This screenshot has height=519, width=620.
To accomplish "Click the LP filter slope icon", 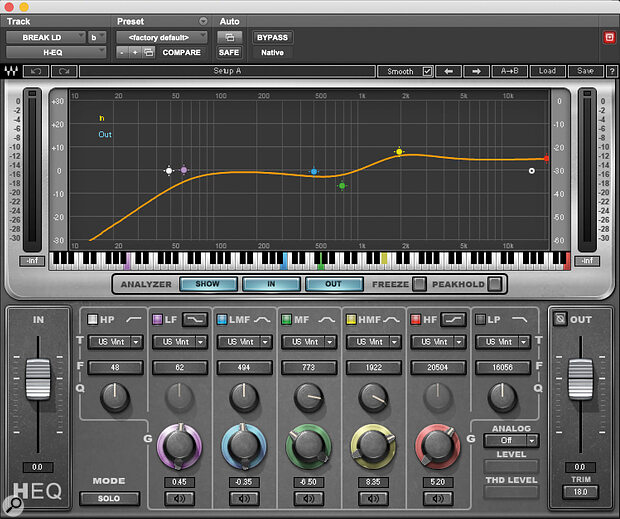I will tap(520, 319).
